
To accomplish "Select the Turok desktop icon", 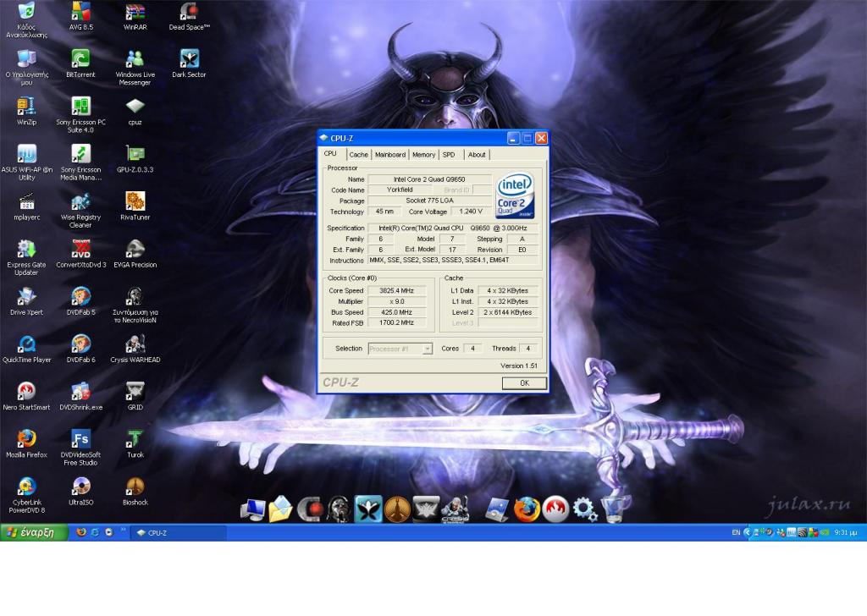I will tap(135, 443).
